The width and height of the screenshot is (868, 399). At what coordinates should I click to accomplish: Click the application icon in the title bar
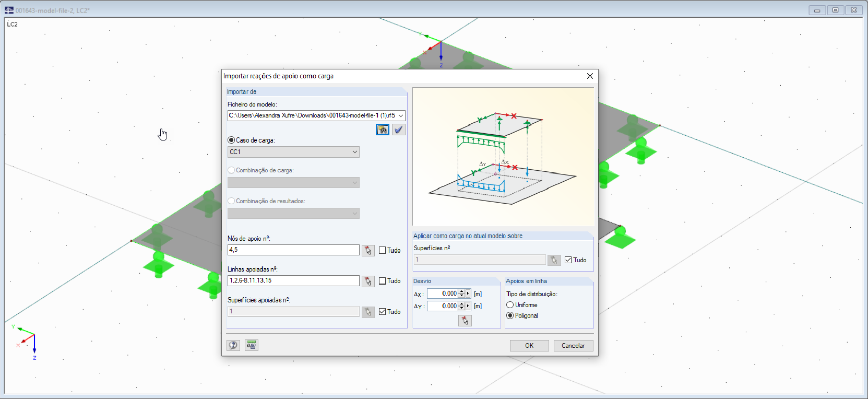tap(9, 10)
